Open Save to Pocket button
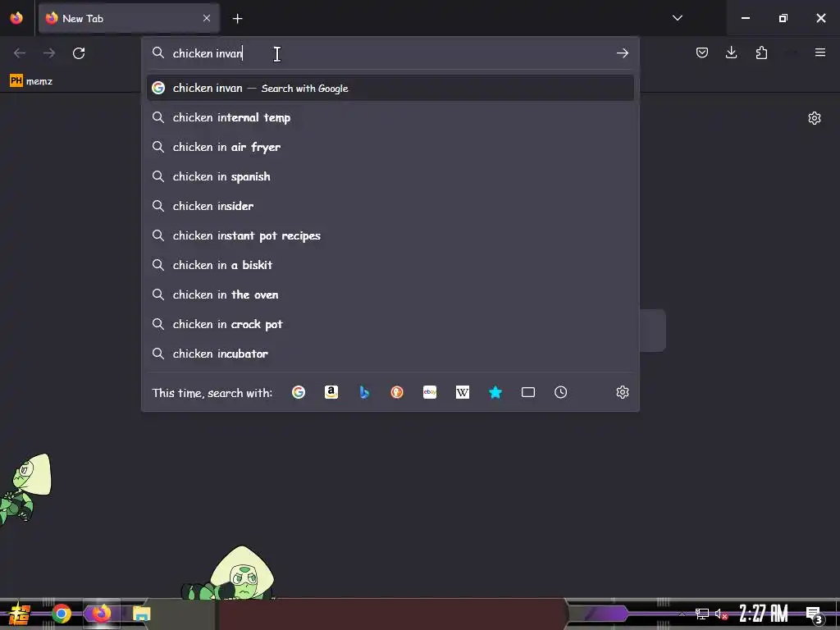Image resolution: width=840 pixels, height=630 pixels. tap(702, 52)
